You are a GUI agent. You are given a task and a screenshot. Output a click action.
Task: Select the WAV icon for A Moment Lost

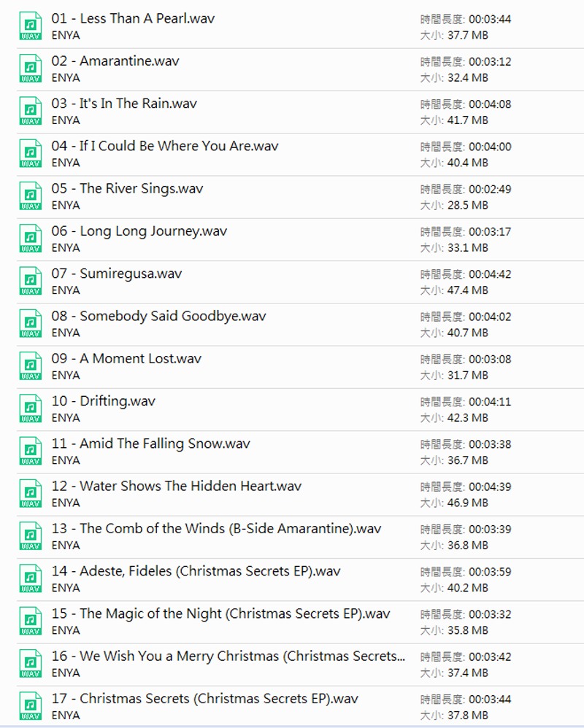30,366
